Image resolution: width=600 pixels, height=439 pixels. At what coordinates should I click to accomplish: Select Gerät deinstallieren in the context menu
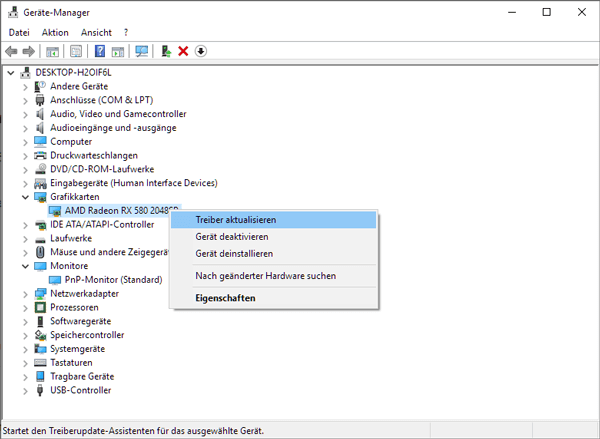point(234,253)
